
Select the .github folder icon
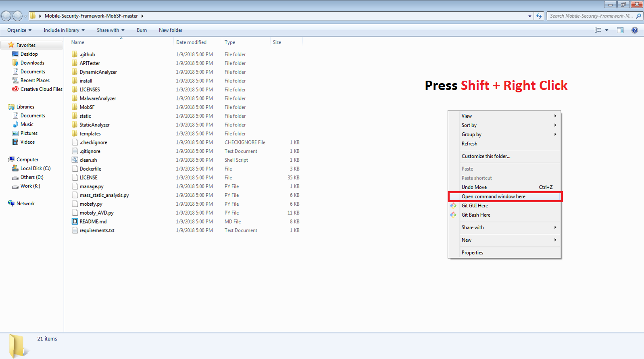(75, 54)
